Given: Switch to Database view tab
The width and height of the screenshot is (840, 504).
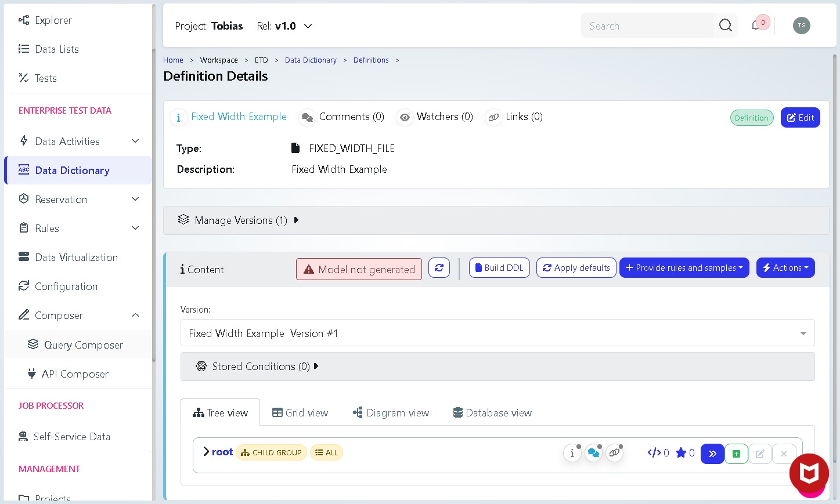Looking at the screenshot, I should pos(492,413).
